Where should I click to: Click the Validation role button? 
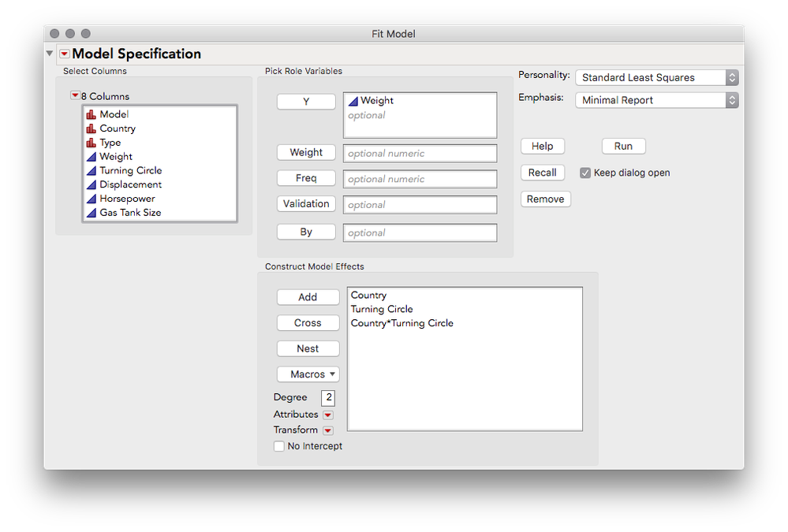(x=306, y=203)
